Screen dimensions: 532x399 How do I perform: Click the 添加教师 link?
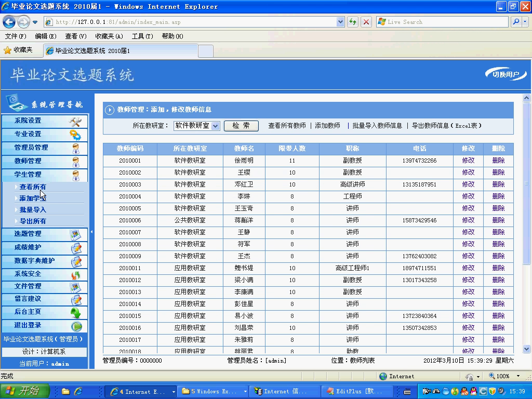[x=327, y=126]
